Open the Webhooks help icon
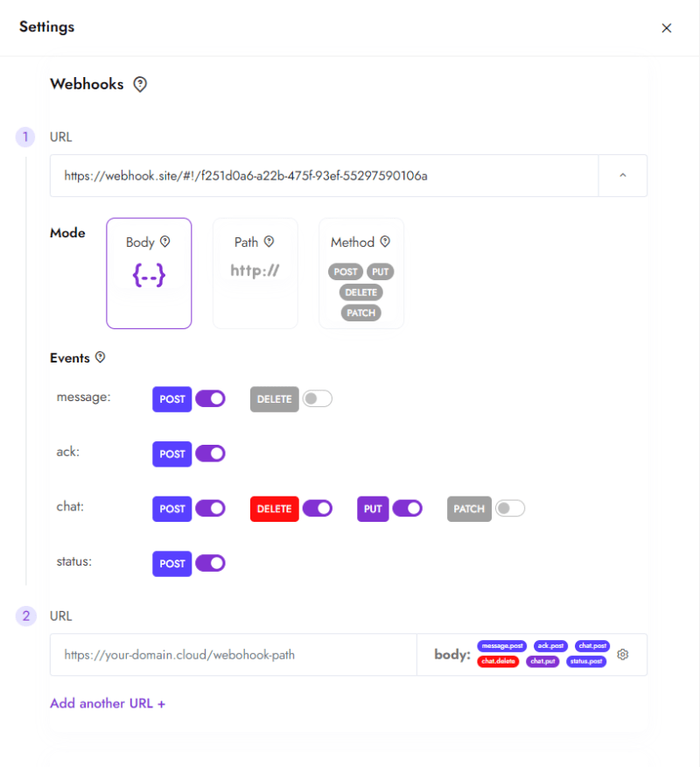The width and height of the screenshot is (700, 767). 140,83
